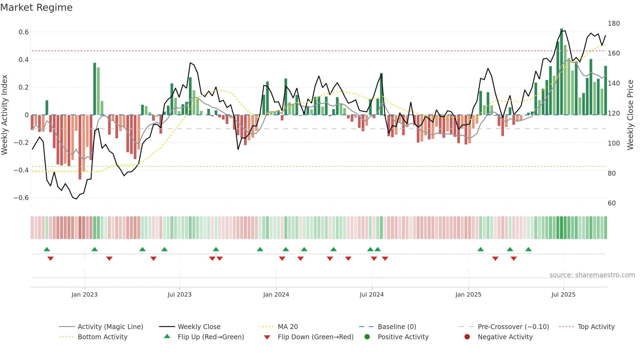Image resolution: width=644 pixels, height=362 pixels.
Task: Click the 0.2 left axis tick label
Action: [24, 87]
